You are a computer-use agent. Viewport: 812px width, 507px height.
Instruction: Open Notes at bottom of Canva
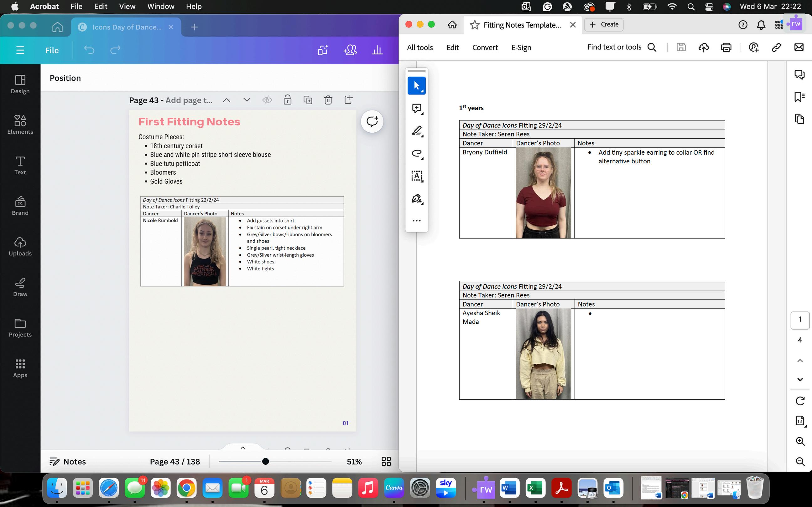tap(68, 462)
